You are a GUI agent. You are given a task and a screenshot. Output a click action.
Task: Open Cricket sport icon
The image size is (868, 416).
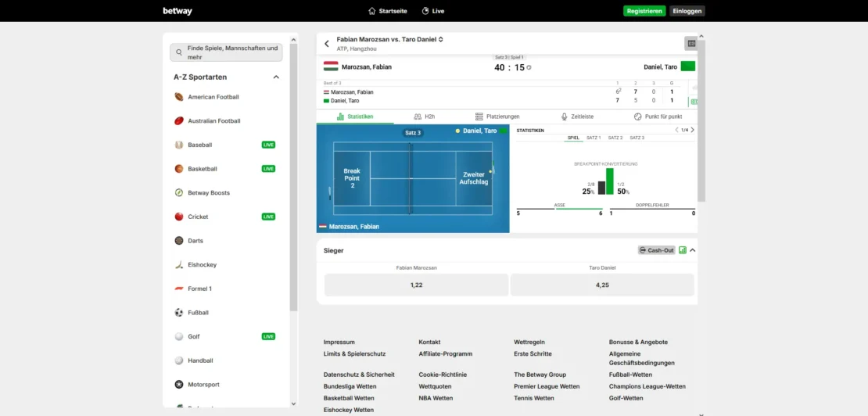click(179, 217)
